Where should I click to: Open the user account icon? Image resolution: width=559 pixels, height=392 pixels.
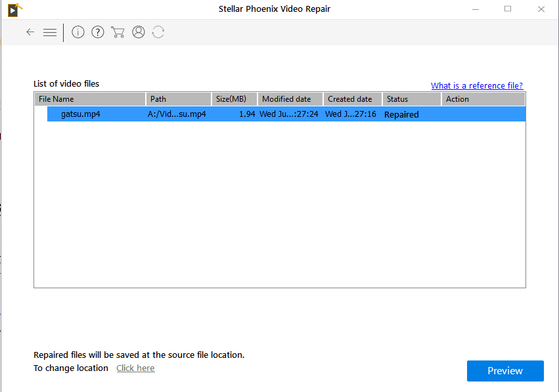[139, 32]
